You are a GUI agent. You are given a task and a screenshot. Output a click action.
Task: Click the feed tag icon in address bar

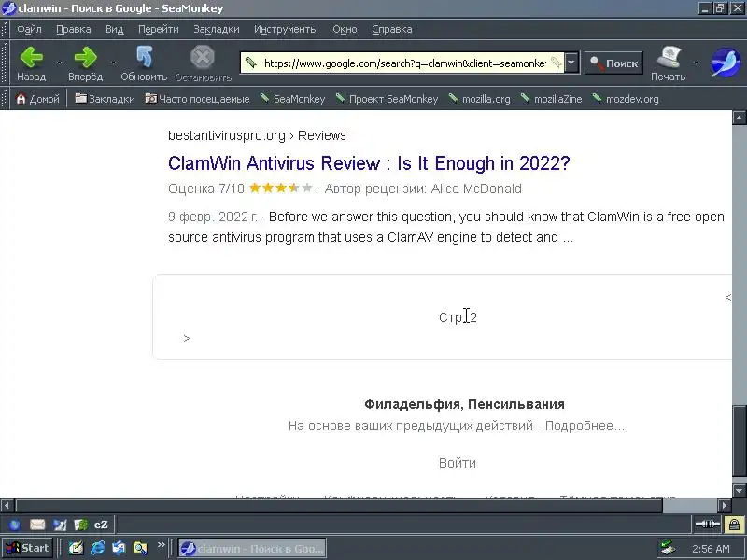point(556,63)
